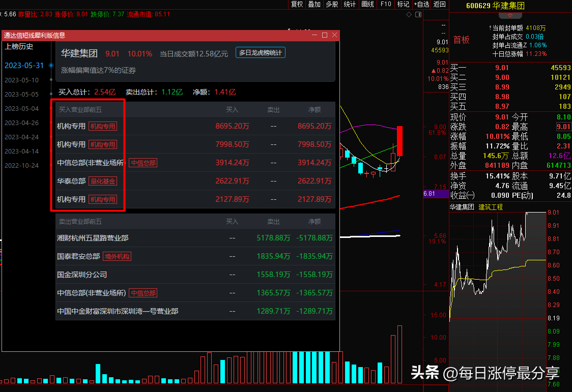Image resolution: width=572 pixels, height=392 pixels.
Task: Open the 统计 tool
Action: [350, 4]
